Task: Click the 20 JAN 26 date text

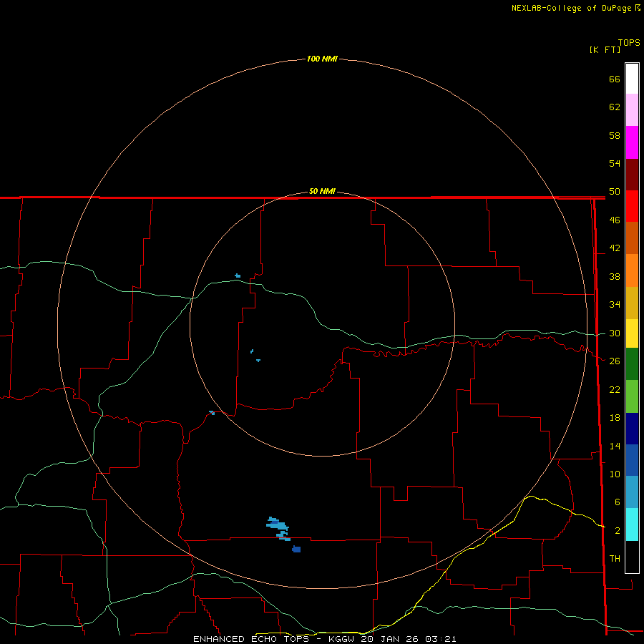Action: (390, 639)
